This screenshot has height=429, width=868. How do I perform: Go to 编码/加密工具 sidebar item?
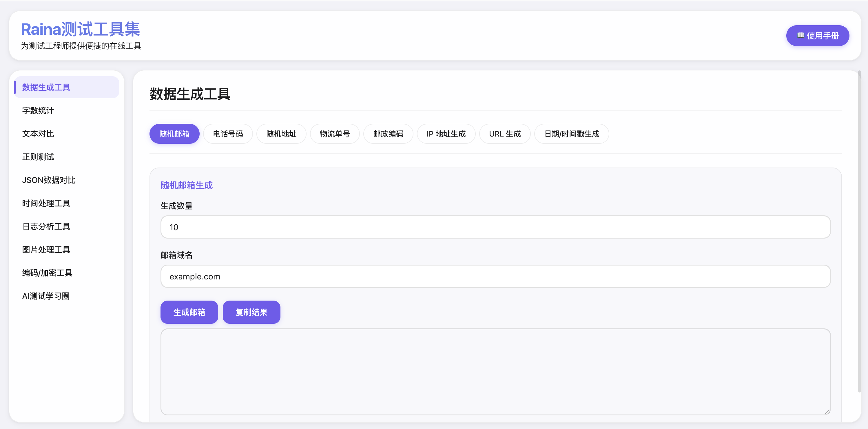pos(67,273)
